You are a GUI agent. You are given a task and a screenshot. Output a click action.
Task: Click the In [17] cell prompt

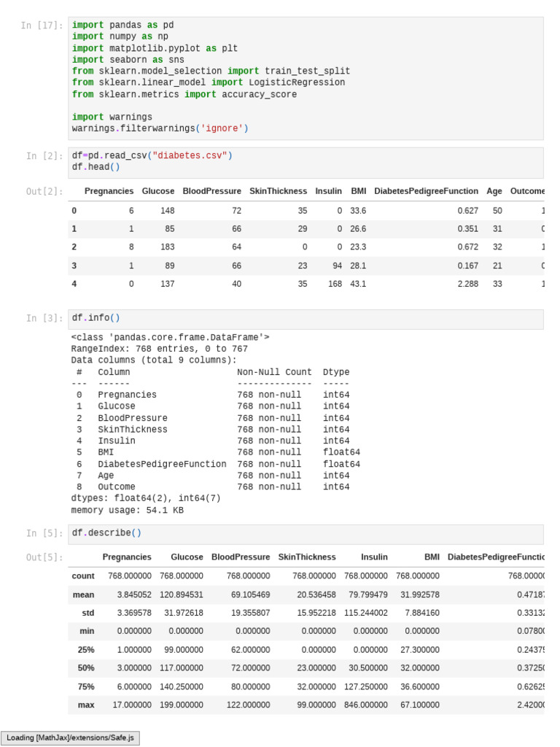(42, 26)
